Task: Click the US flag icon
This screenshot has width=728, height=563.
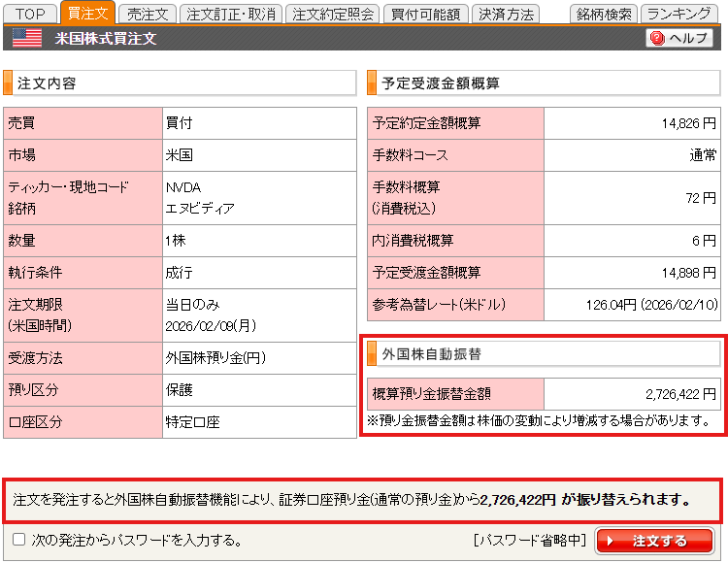Action: 27,38
